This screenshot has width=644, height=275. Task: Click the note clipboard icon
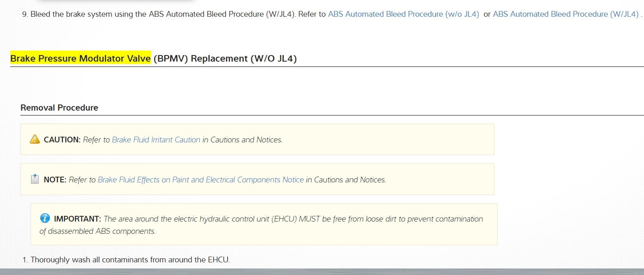point(35,179)
